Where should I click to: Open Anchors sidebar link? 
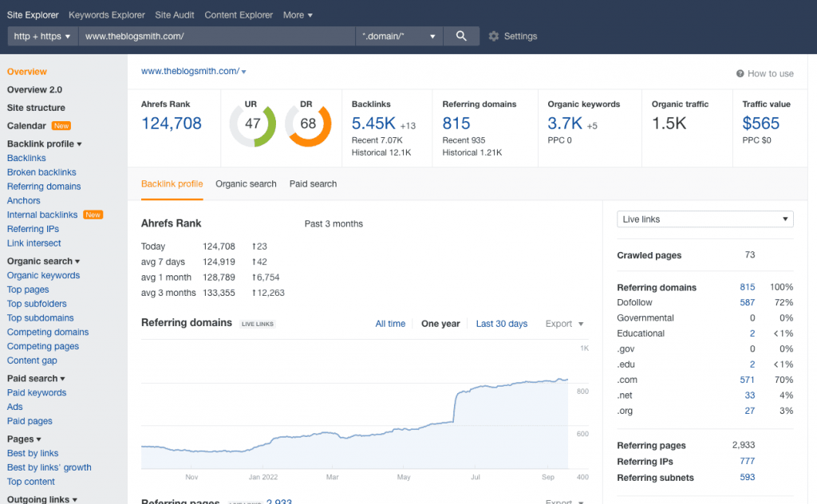23,200
